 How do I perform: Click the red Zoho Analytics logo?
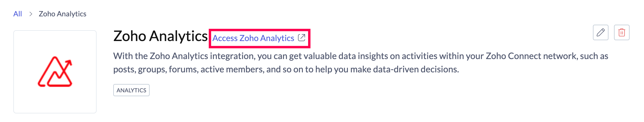coord(55,72)
